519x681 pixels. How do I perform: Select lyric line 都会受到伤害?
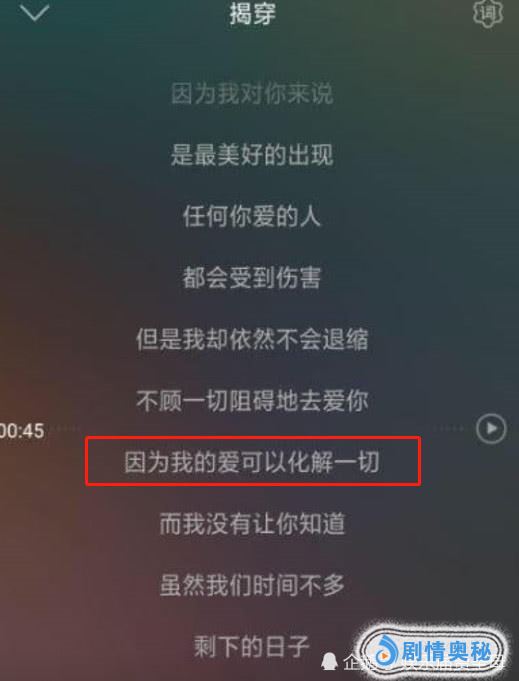click(252, 278)
